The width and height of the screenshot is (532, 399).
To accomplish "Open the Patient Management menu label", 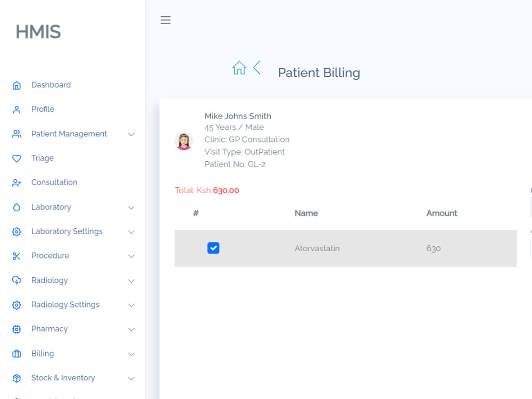I will pyautogui.click(x=69, y=134).
